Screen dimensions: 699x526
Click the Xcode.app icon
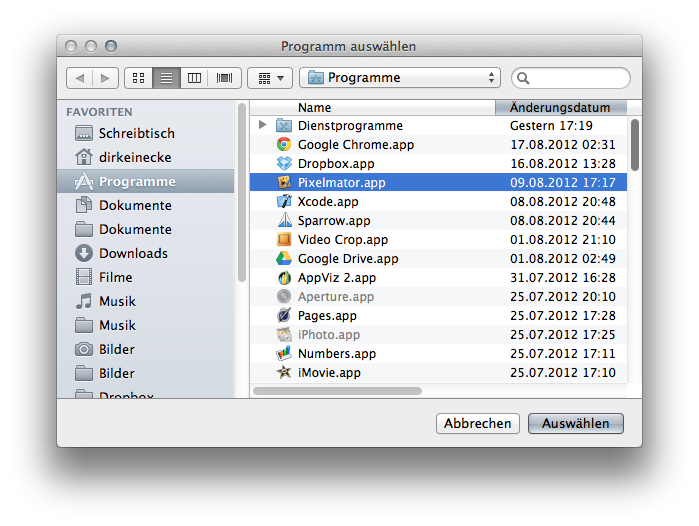pyautogui.click(x=284, y=202)
